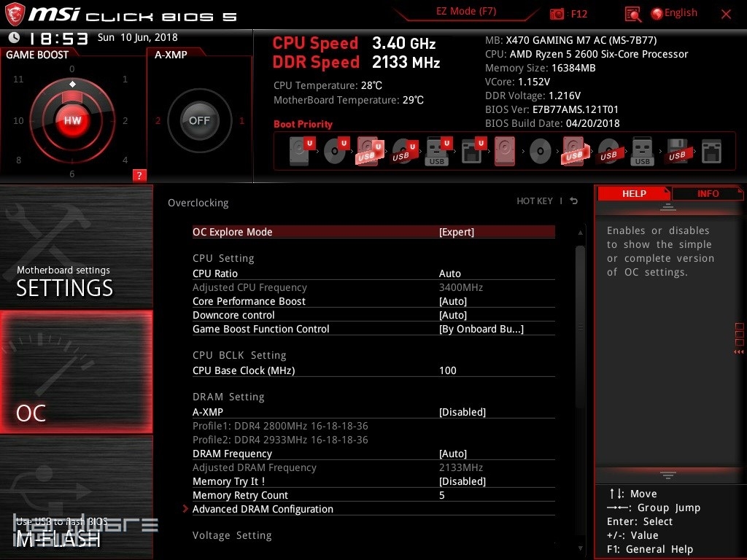Click the scrollbar up arrow
The width and height of the screenshot is (747, 560).
pos(580,233)
